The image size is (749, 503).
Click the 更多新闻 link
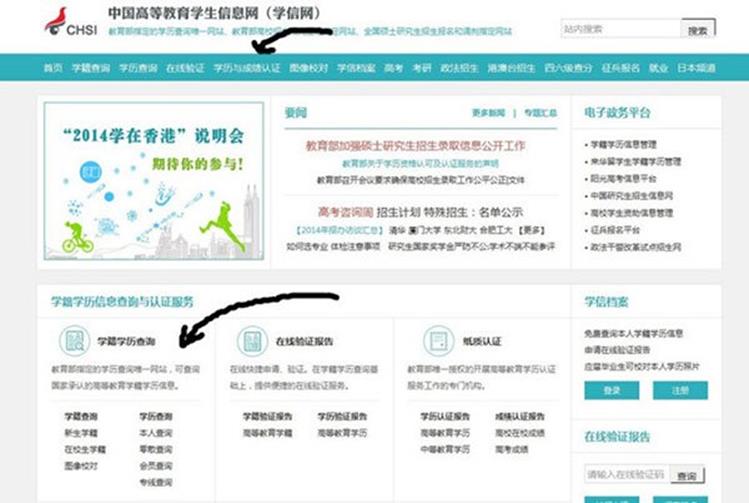[489, 113]
